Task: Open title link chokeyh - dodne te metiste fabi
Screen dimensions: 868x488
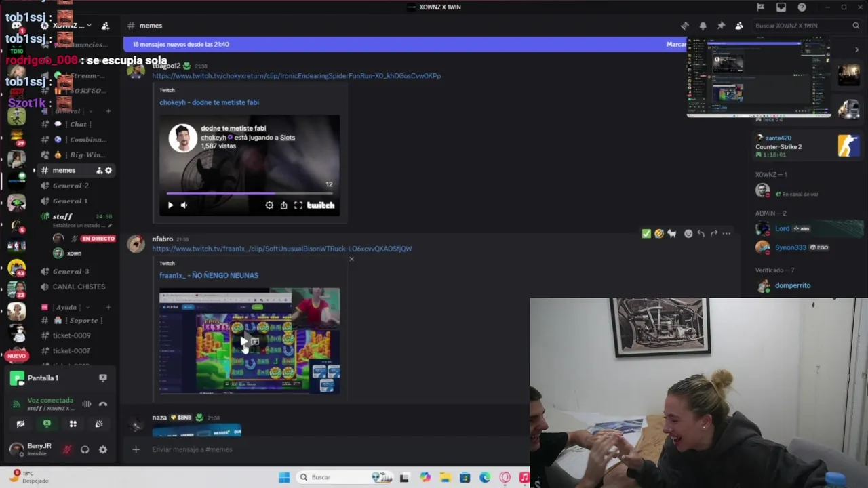Action: (209, 102)
